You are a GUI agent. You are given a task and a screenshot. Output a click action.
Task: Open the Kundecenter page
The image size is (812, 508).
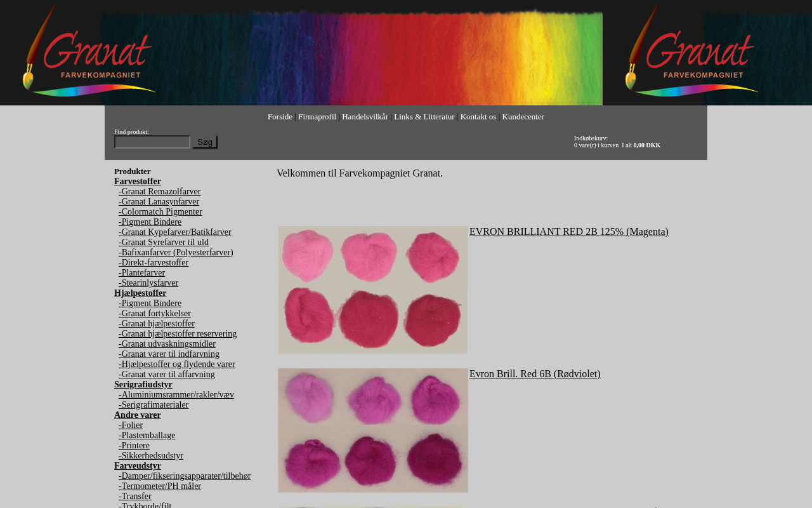[523, 117]
